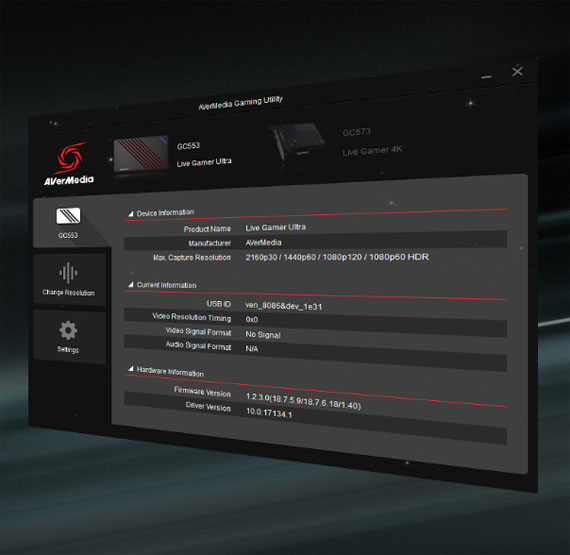The image size is (570, 555).
Task: Click the USB ID label
Action: pyautogui.click(x=219, y=304)
